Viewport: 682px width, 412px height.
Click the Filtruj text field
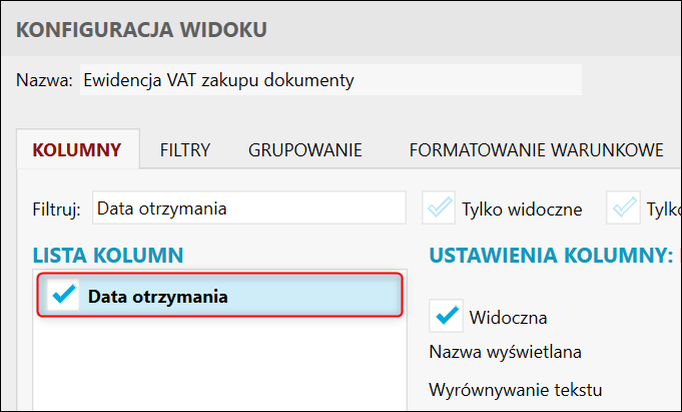point(248,208)
